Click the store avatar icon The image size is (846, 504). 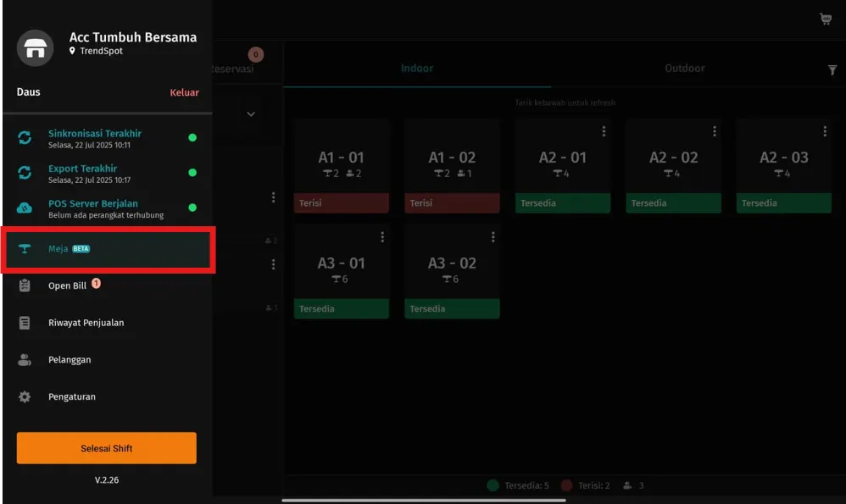click(x=35, y=48)
